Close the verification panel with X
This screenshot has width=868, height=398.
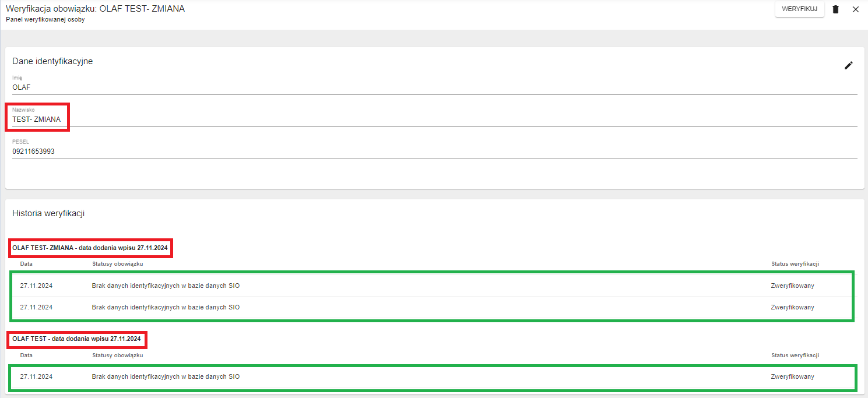[x=856, y=9]
